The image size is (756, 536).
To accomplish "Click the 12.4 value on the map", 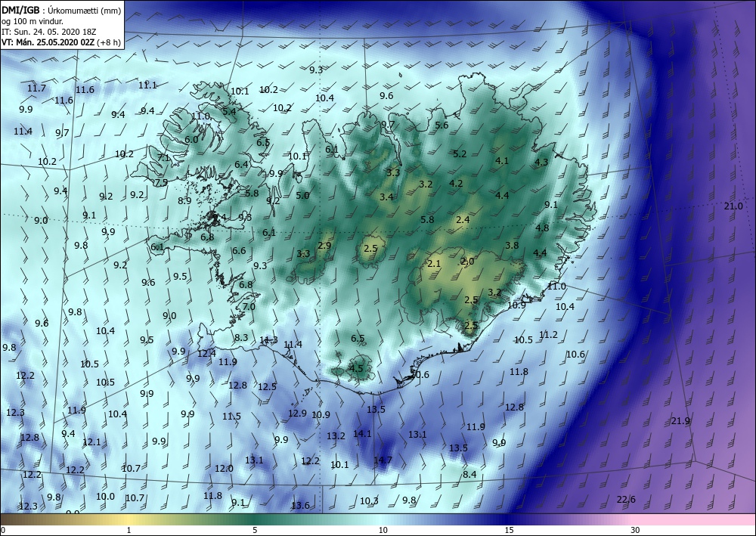I will [x=206, y=353].
